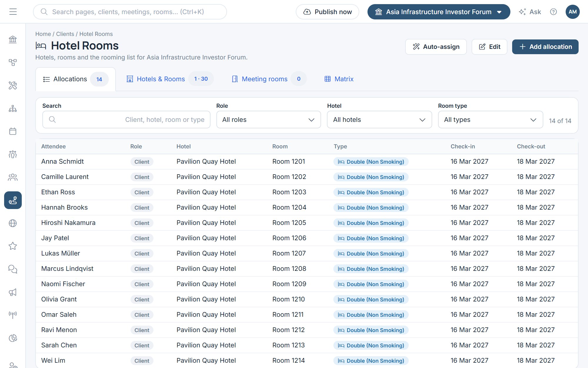Focus the global search bar
The image size is (588, 368).
(130, 12)
